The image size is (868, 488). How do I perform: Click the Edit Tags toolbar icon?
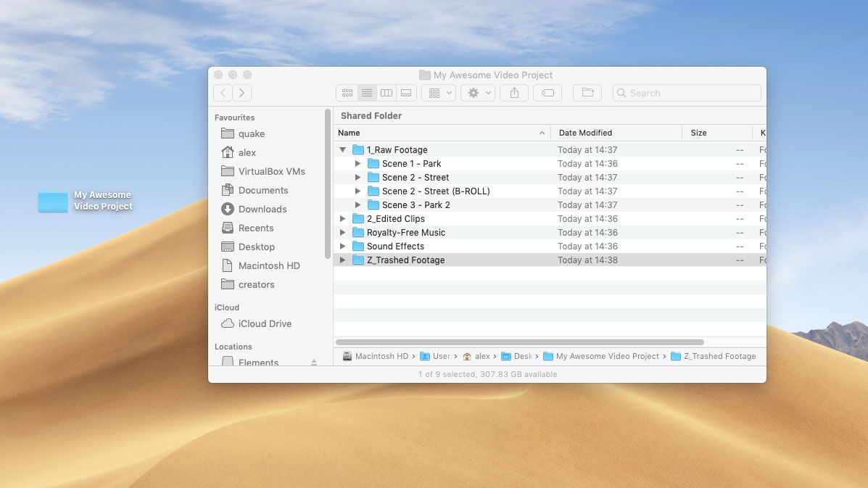point(547,93)
